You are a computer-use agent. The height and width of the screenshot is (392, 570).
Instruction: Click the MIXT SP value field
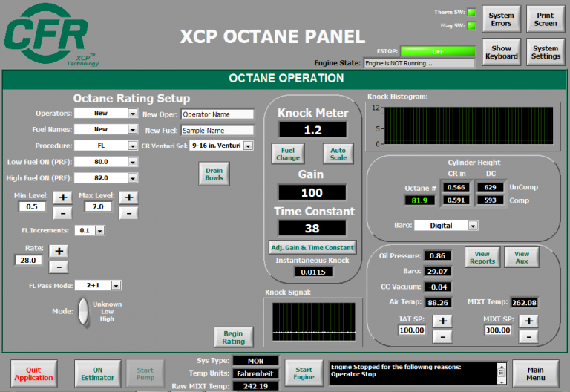498,330
